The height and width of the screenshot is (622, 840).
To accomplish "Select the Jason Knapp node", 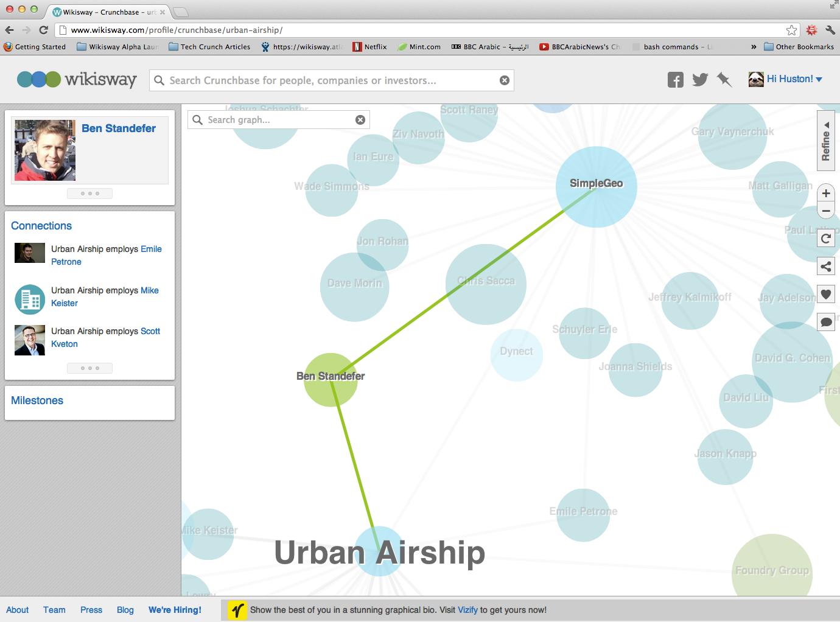I will pyautogui.click(x=725, y=457).
